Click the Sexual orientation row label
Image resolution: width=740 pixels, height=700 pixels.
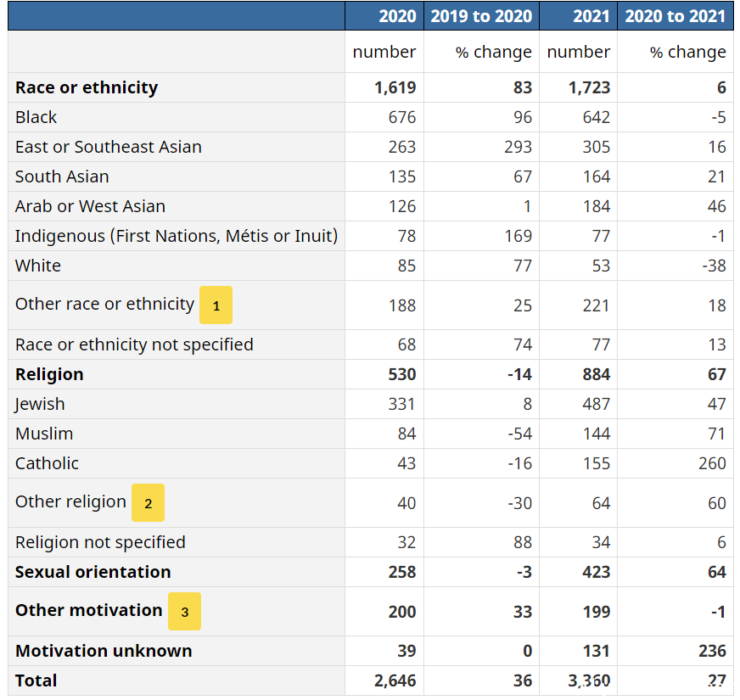(93, 572)
